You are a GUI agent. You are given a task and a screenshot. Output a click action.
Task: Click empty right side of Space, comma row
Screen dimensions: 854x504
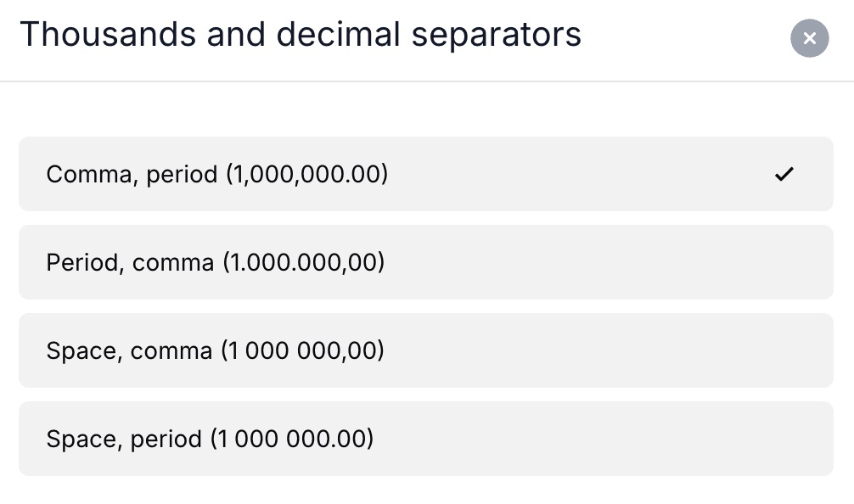[679, 350]
